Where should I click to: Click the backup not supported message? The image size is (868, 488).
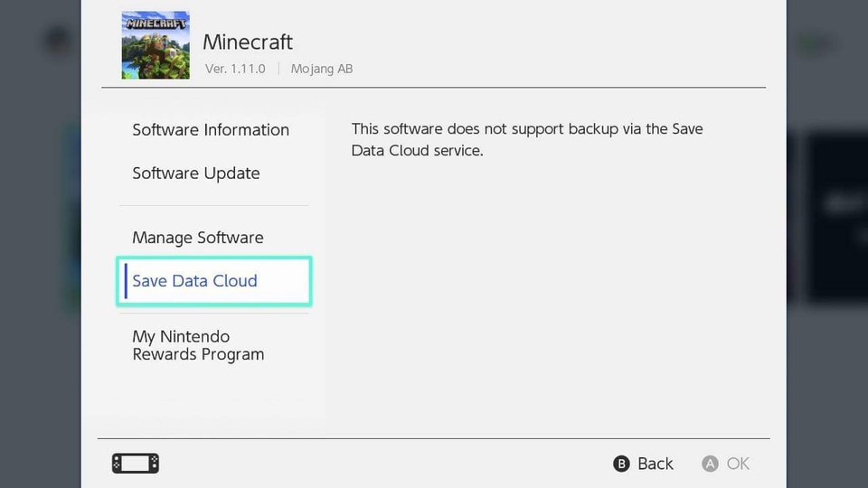point(527,140)
